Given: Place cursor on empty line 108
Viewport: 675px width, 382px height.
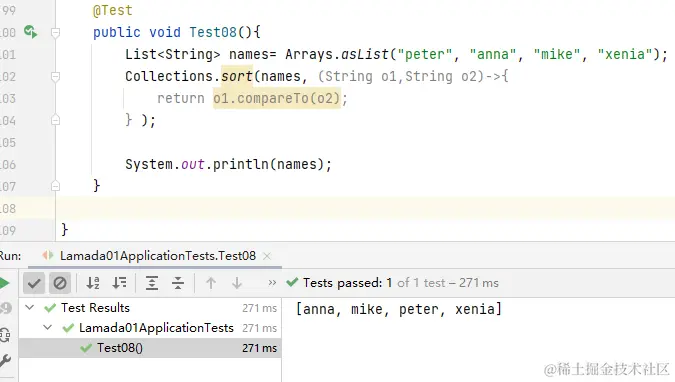Looking at the screenshot, I should 365,208.
